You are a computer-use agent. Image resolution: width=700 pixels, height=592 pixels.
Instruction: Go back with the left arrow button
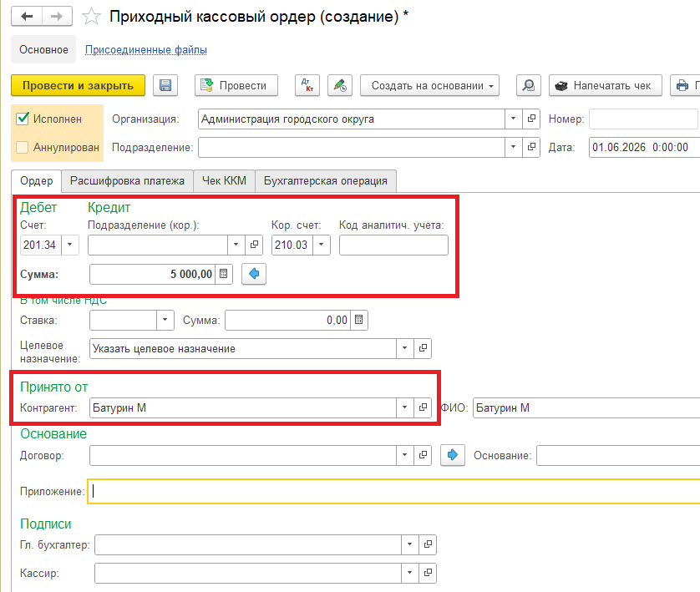tap(27, 17)
